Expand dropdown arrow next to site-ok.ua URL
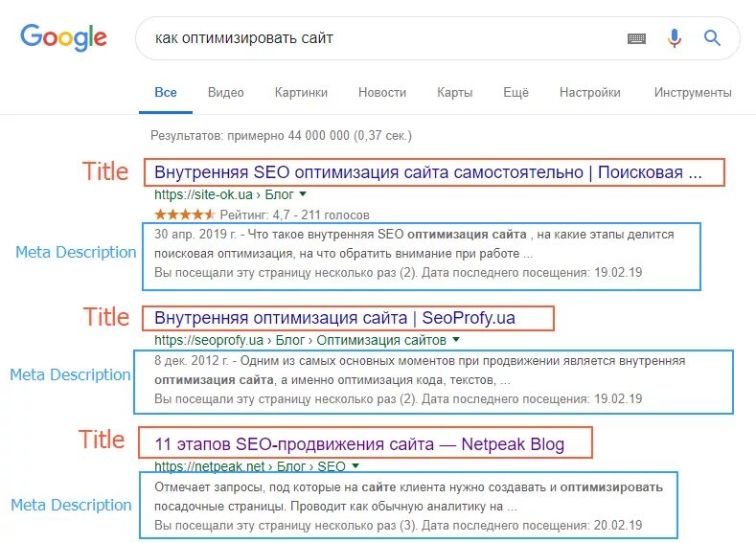Viewport: 756px width, 543px height. 303,194
